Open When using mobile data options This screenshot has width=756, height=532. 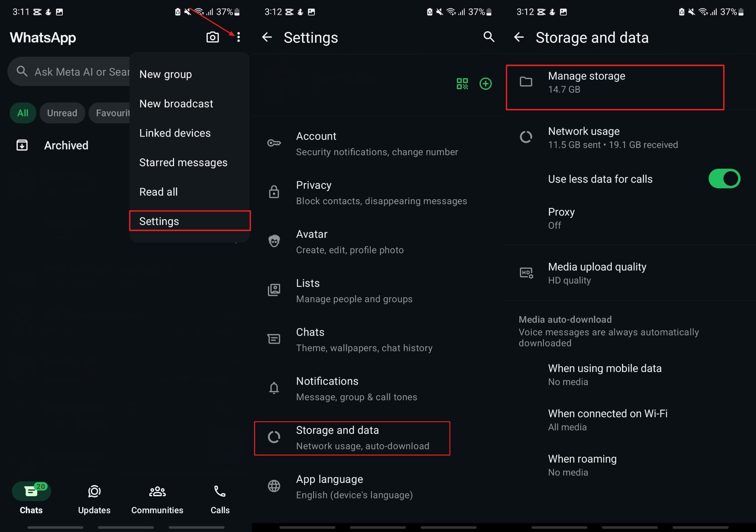[605, 374]
